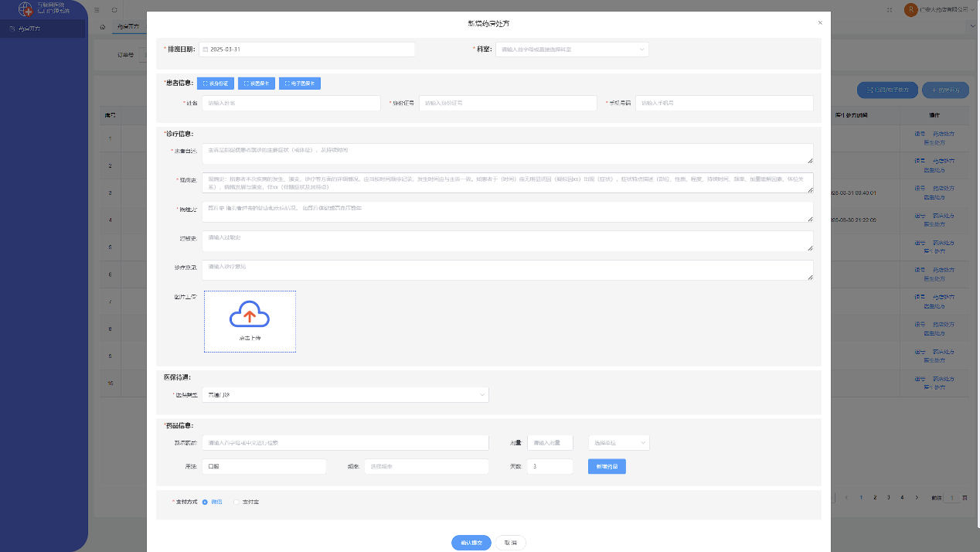Open the department selection dropdown
This screenshot has width=980, height=552.
tap(571, 49)
